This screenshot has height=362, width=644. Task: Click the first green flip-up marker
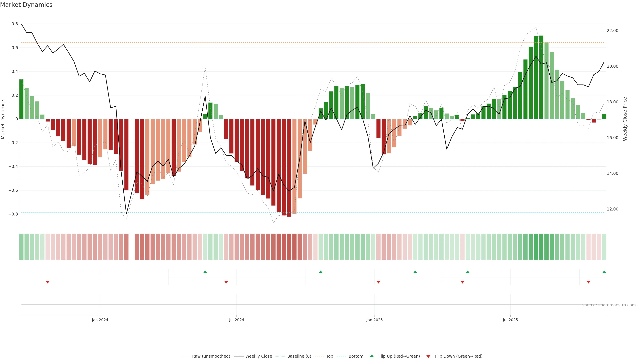(x=205, y=272)
